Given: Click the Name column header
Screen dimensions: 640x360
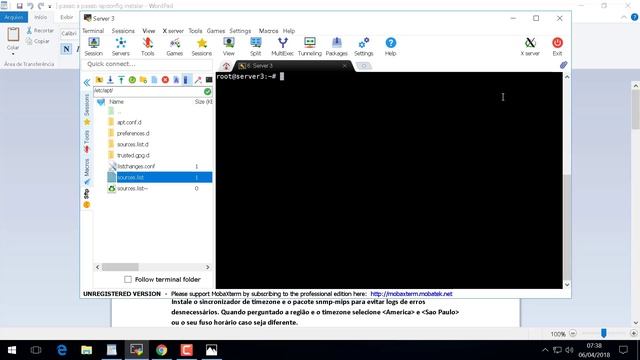Looking at the screenshot, I should coord(116,102).
